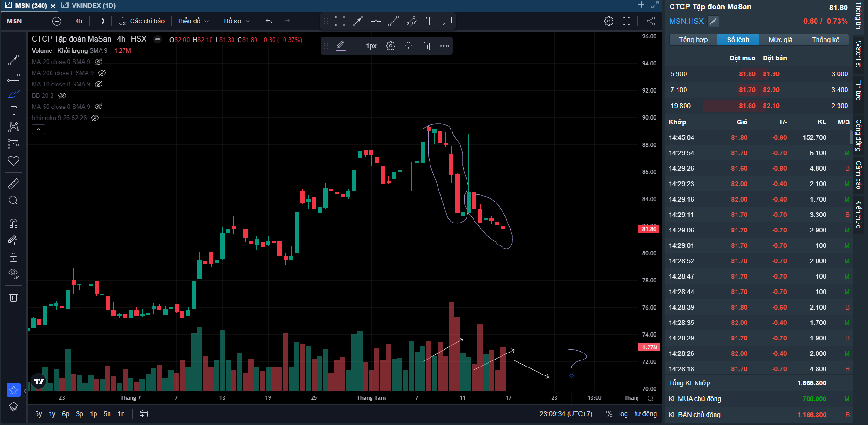Edit the MSN:HSX symbol with pencil icon
Screen dimensions: 868x425
click(x=713, y=21)
